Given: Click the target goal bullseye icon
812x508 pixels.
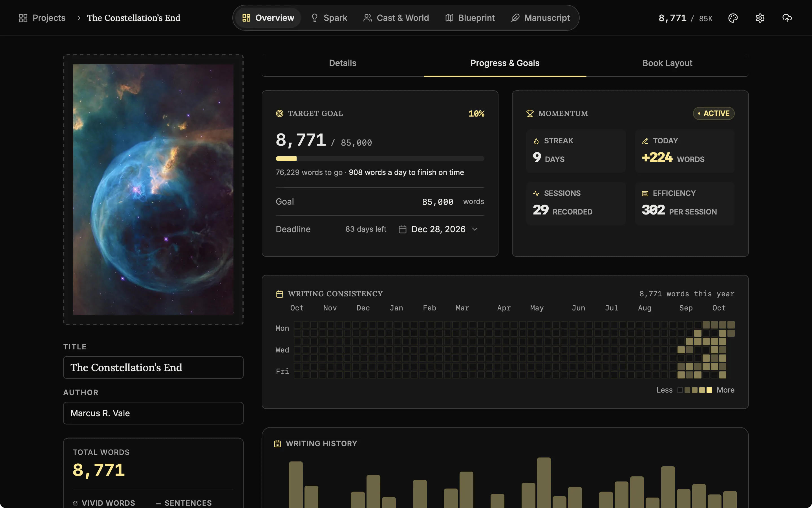Looking at the screenshot, I should (279, 113).
